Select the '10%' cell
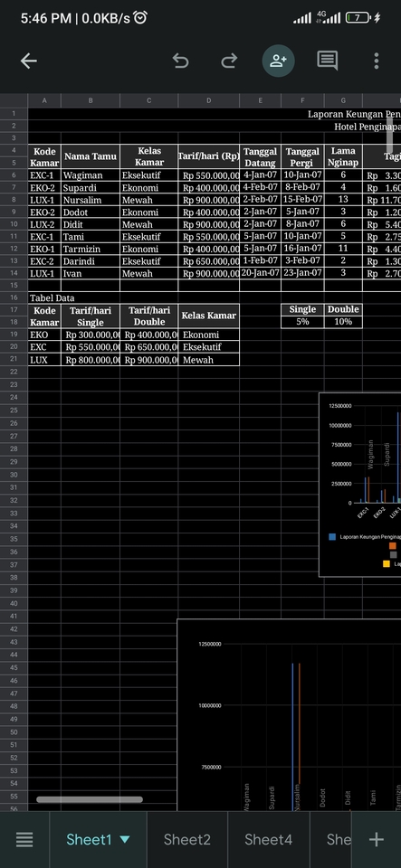Image resolution: width=401 pixels, height=868 pixels. tap(343, 322)
